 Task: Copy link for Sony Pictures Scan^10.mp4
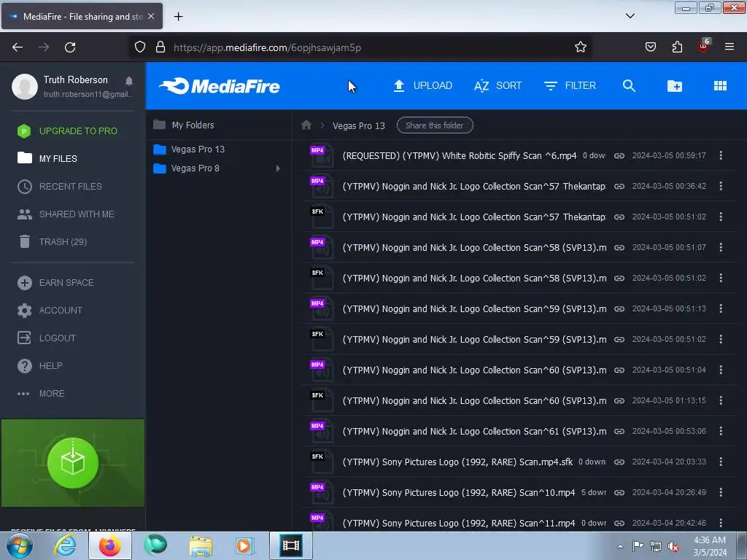pos(619,492)
